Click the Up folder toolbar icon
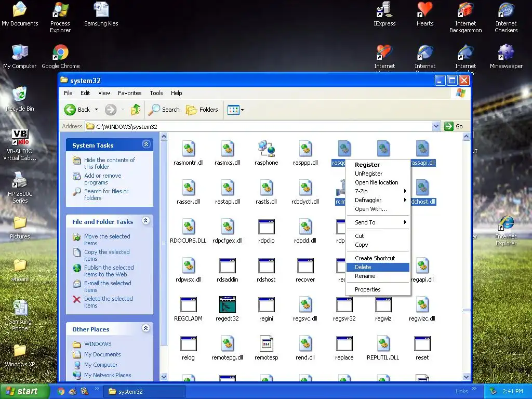The height and width of the screenshot is (399, 532). click(x=136, y=110)
